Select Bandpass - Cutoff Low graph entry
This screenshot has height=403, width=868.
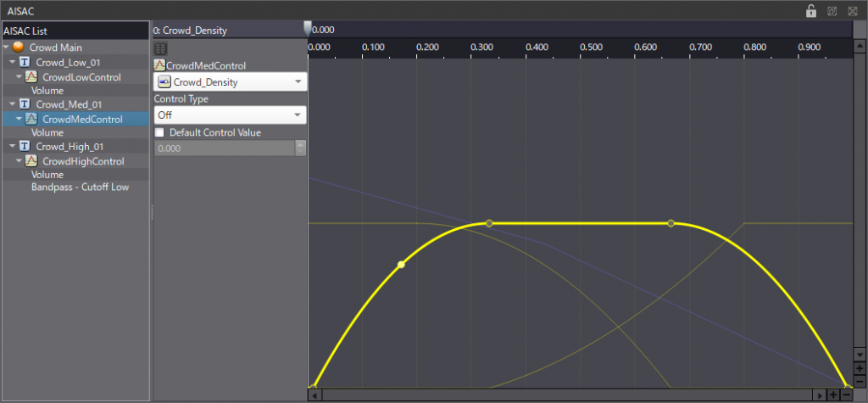(80, 187)
